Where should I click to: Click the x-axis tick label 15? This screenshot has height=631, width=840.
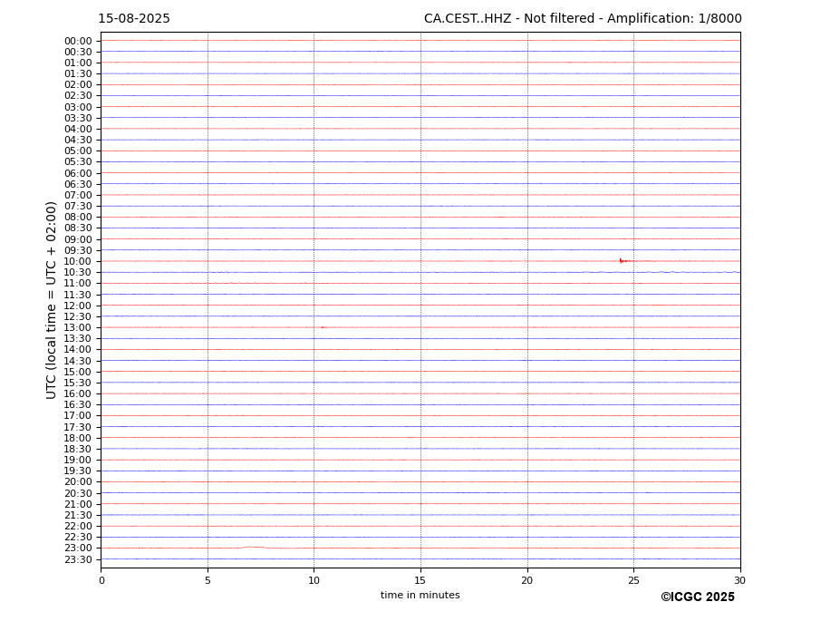pyautogui.click(x=420, y=580)
